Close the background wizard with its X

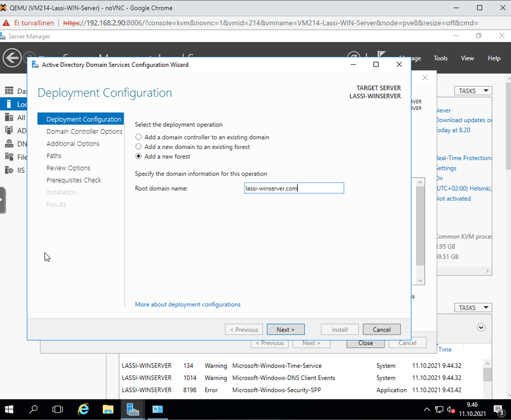point(425,77)
